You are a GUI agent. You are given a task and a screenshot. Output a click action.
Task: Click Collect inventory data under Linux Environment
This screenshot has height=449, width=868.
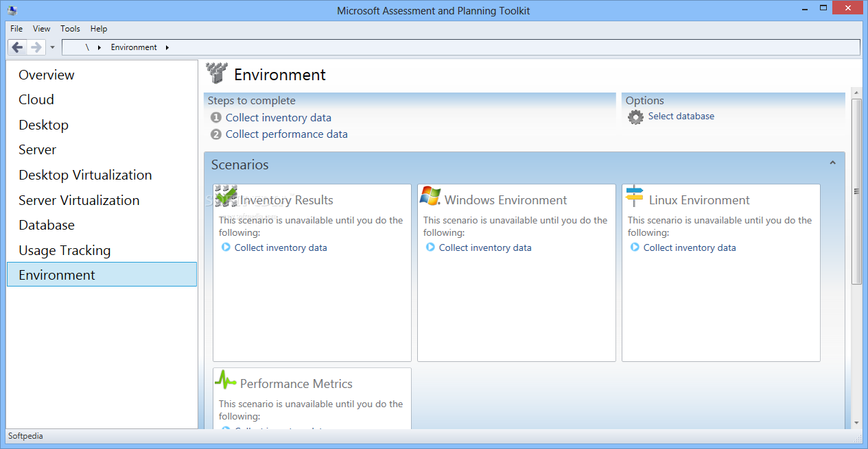(690, 247)
